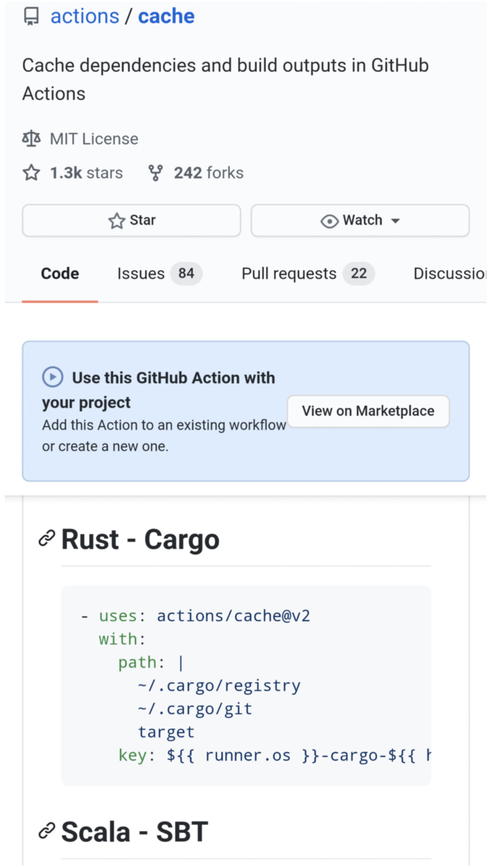This screenshot has width=491, height=868.
Task: Open the cache repository name link
Action: coord(166,16)
